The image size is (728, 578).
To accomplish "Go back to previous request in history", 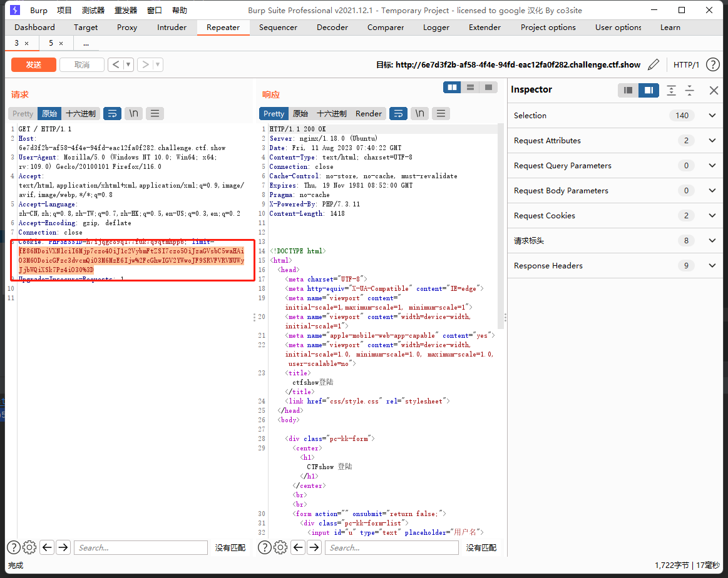I will [x=116, y=64].
